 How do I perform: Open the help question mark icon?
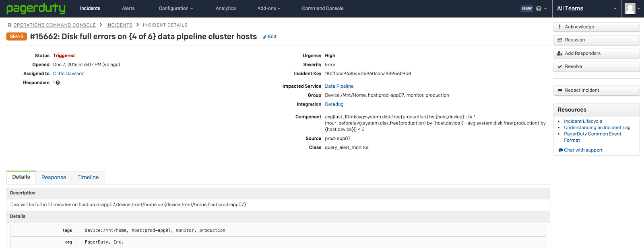[539, 8]
